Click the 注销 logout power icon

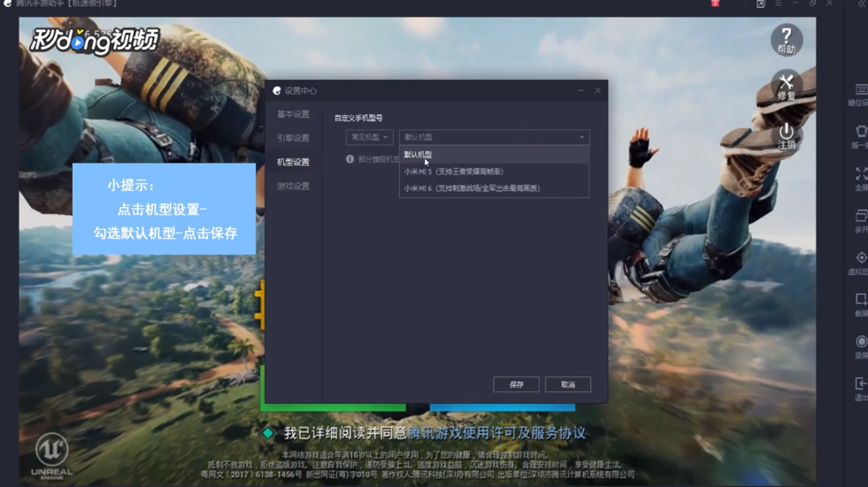tap(786, 135)
